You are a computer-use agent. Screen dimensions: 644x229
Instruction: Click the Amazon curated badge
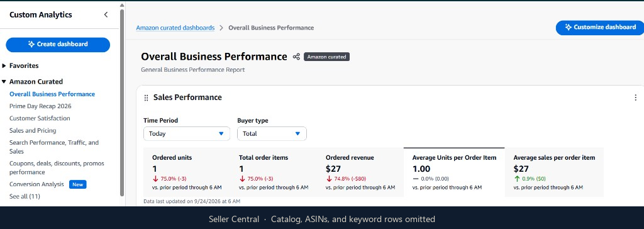[326, 57]
